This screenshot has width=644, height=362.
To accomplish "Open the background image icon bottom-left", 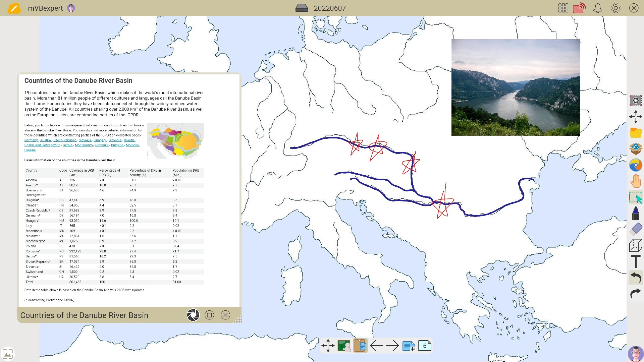I will click(8, 354).
